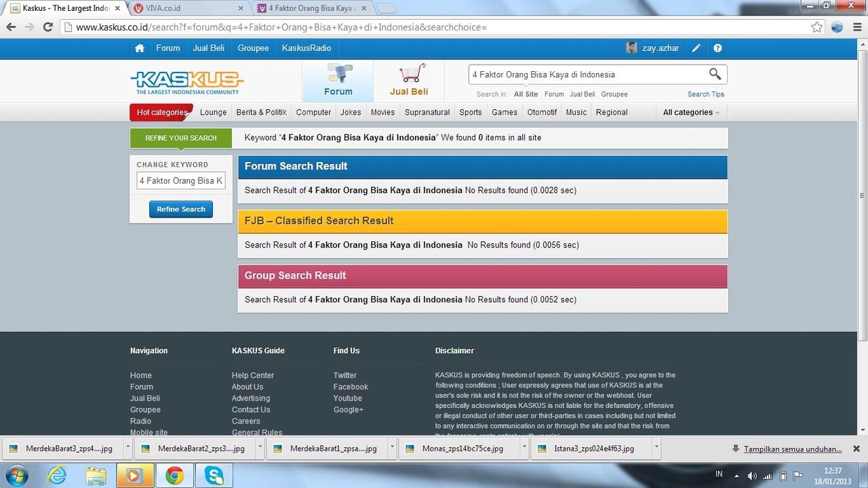
Task: Open Help Center footer link
Action: pos(253,375)
